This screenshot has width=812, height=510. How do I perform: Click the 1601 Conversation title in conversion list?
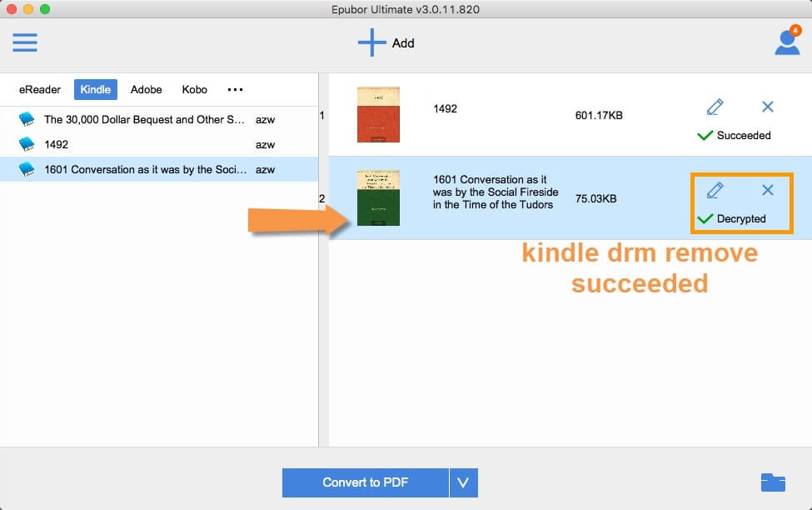coord(496,192)
